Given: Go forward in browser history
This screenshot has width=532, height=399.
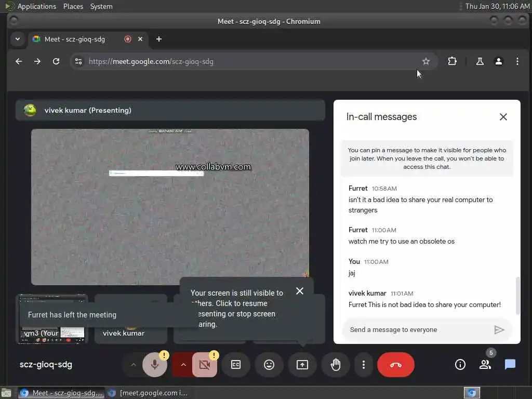Looking at the screenshot, I should pyautogui.click(x=37, y=61).
